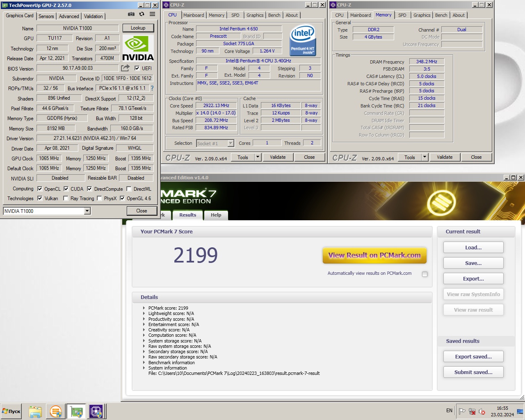The height and width of the screenshot is (420, 525).
Task: Click Validate in the CPU-Z Memory window
Action: coord(445,157)
